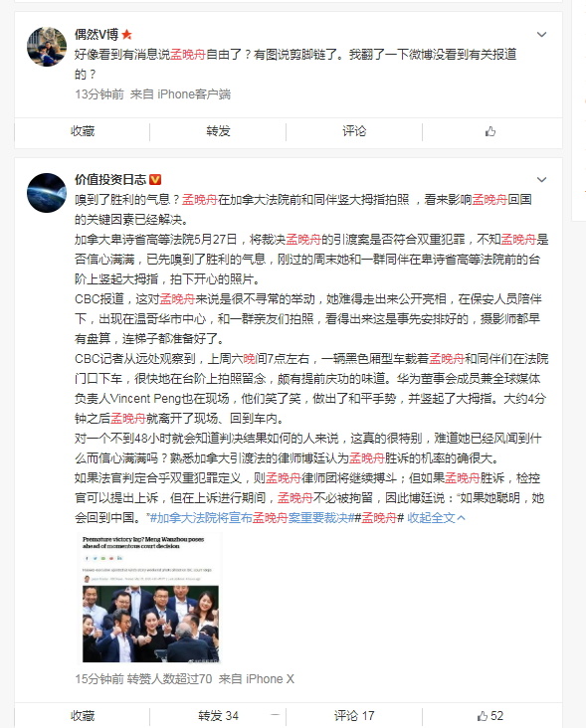
Task: Open 价值投资日志 earth avatar
Action: 47,193
